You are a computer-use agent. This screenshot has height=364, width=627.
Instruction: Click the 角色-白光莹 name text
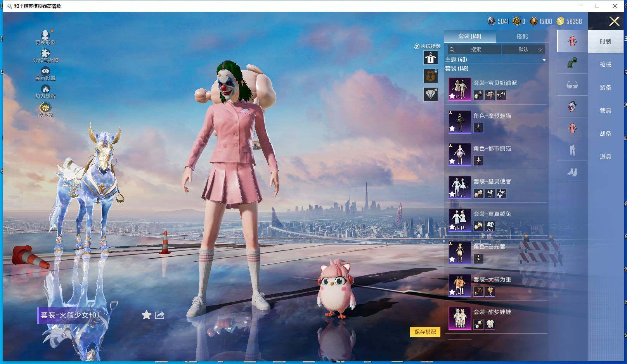pos(489,247)
